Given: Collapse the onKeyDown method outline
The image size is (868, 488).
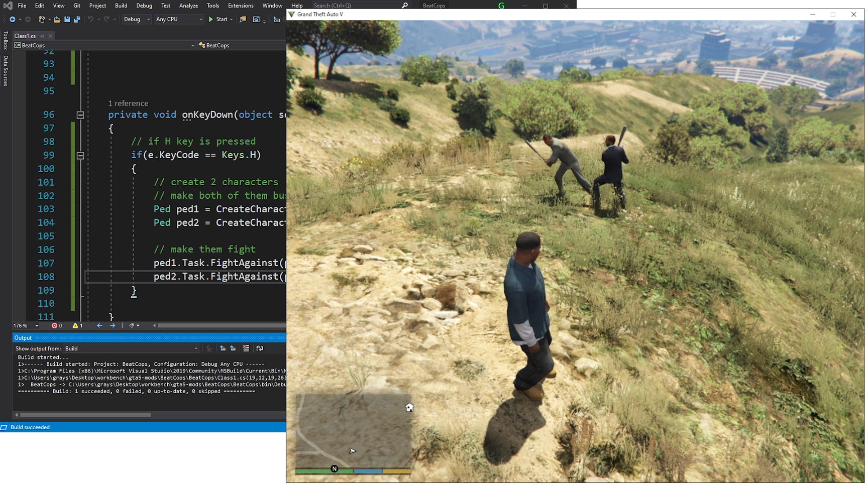Looking at the screenshot, I should [x=80, y=115].
